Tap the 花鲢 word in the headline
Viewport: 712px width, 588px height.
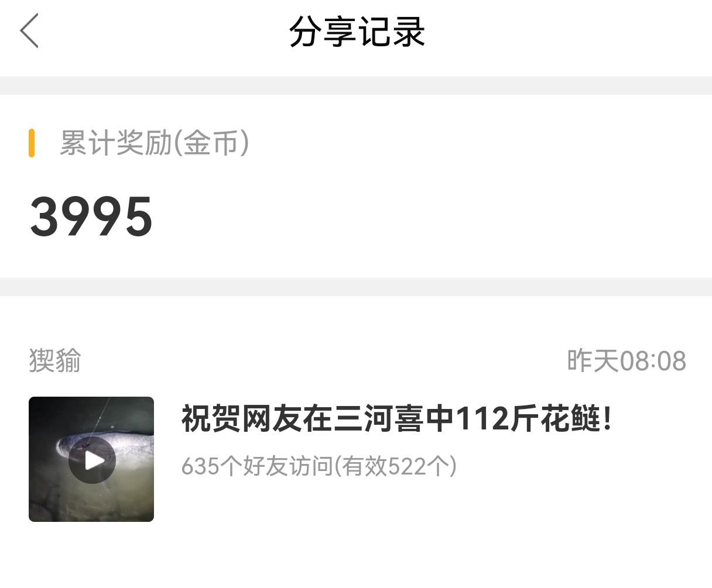pyautogui.click(x=570, y=419)
